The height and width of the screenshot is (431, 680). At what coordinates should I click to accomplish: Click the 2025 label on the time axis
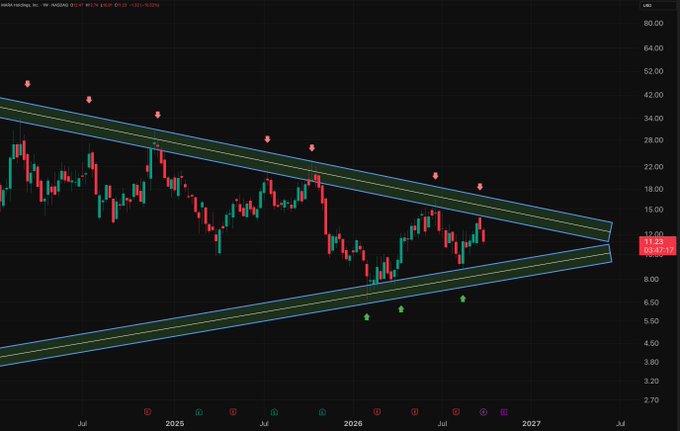pos(175,423)
